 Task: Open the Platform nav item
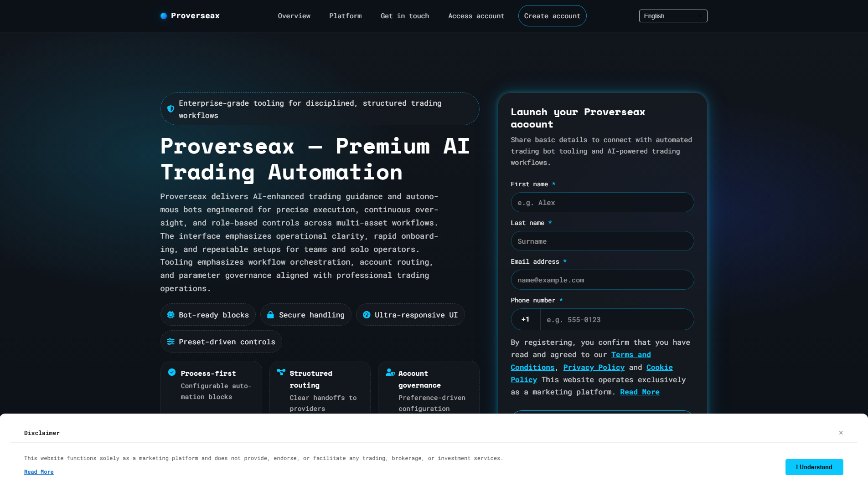(x=346, y=16)
